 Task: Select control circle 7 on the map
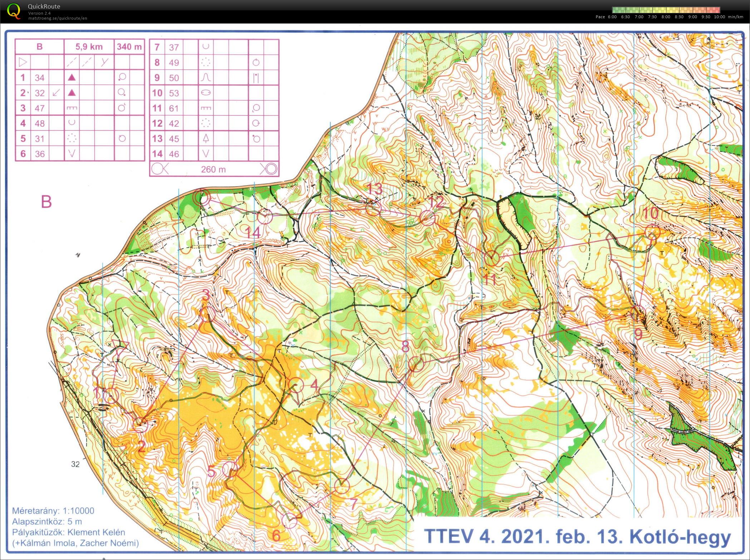[341, 486]
